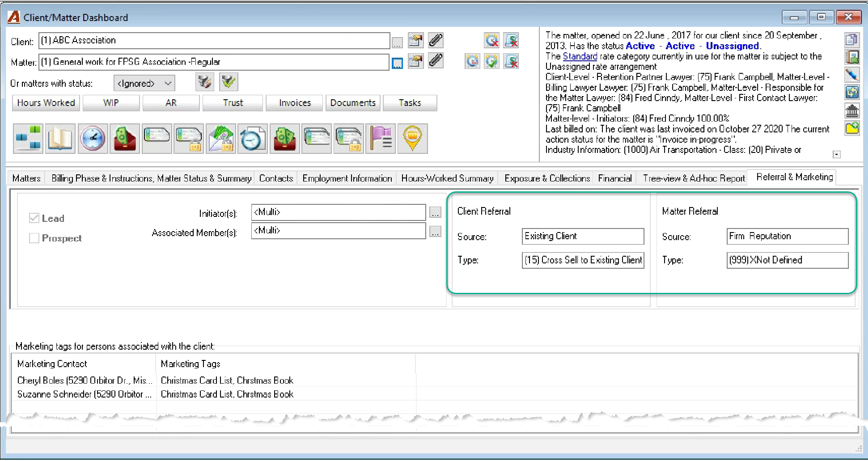Screen dimensions: 868x461
Task: Click the tree-structure hierarchy icon in the toolbar
Action: point(28,139)
